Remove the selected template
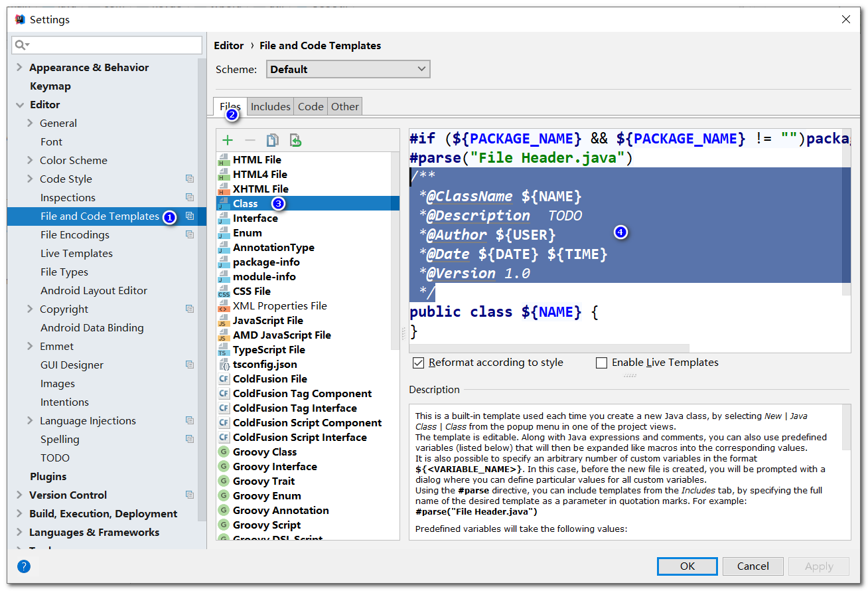The width and height of the screenshot is (868, 591). [250, 140]
